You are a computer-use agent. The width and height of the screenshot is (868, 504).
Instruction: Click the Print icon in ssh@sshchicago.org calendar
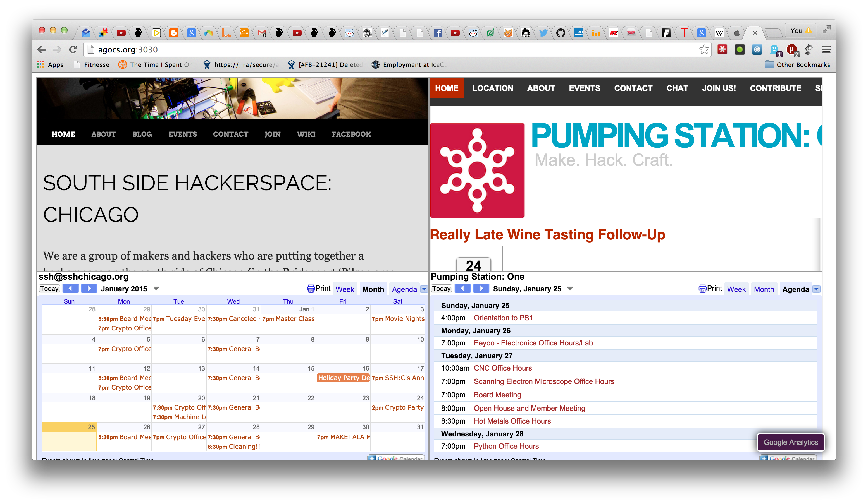pos(311,289)
